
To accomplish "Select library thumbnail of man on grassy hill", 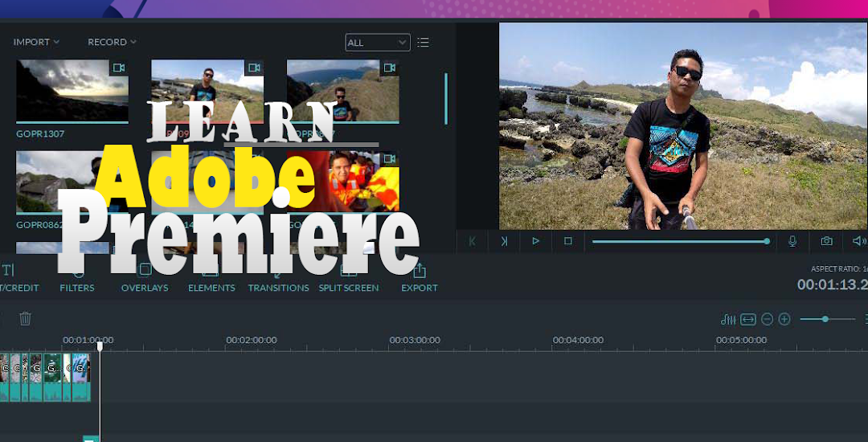I will click(342, 92).
